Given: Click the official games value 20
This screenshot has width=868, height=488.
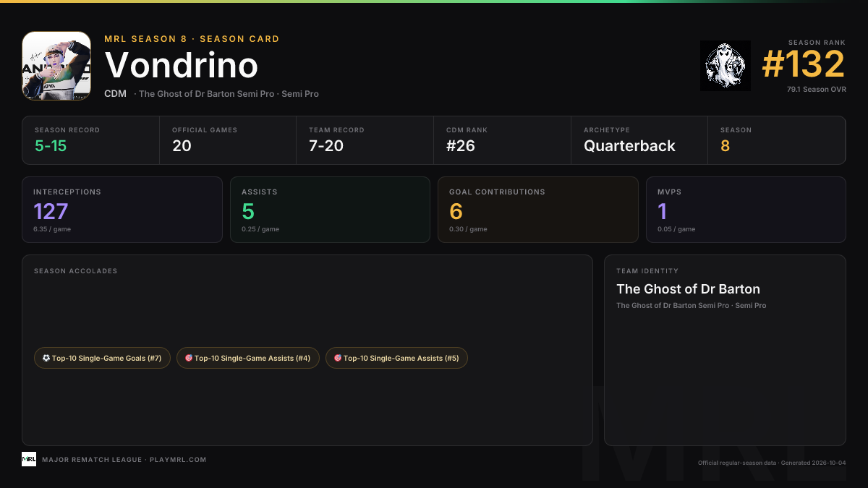Looking at the screenshot, I should click(x=182, y=146).
